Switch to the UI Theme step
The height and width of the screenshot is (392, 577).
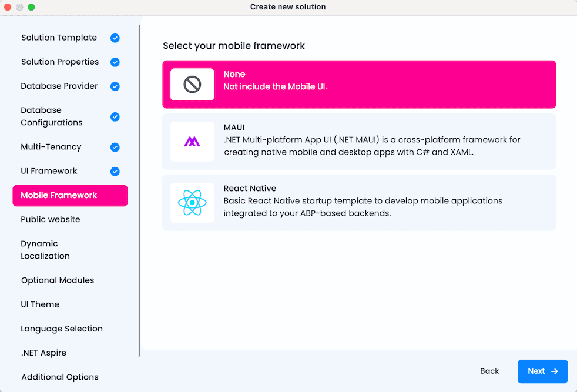coord(40,304)
